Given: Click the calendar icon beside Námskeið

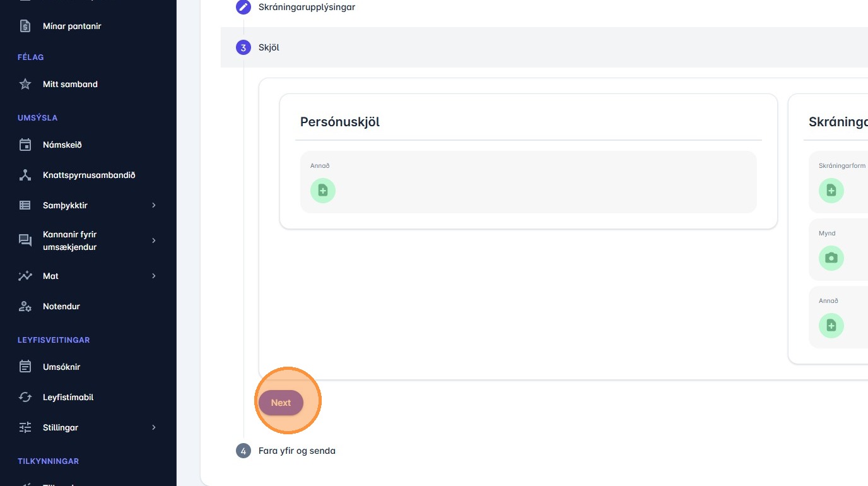Looking at the screenshot, I should click(x=25, y=145).
